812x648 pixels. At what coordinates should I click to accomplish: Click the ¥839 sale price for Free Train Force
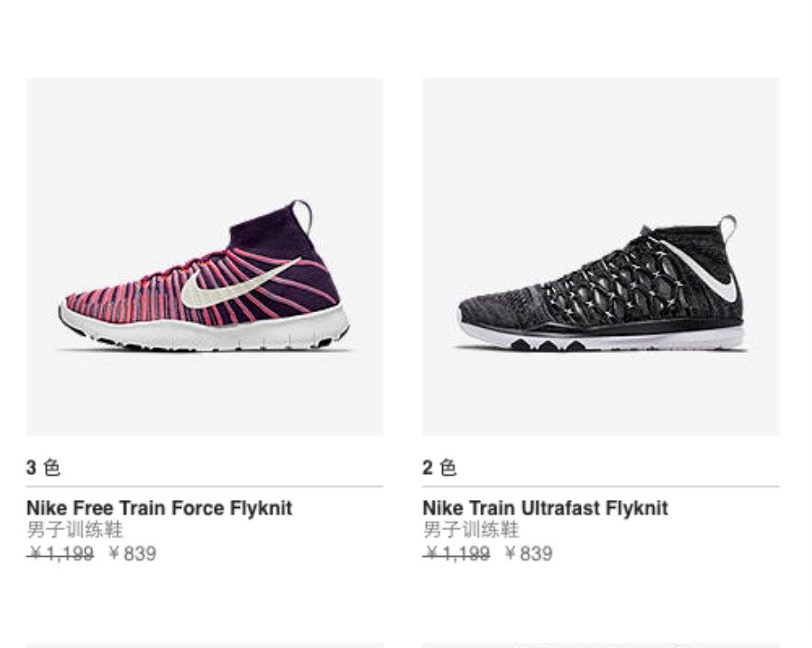pyautogui.click(x=132, y=553)
